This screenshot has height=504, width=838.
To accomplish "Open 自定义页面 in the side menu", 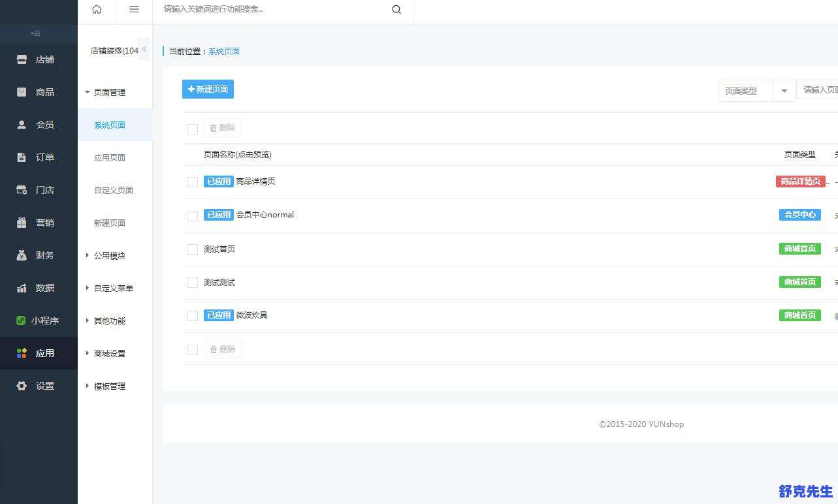I will click(x=114, y=190).
